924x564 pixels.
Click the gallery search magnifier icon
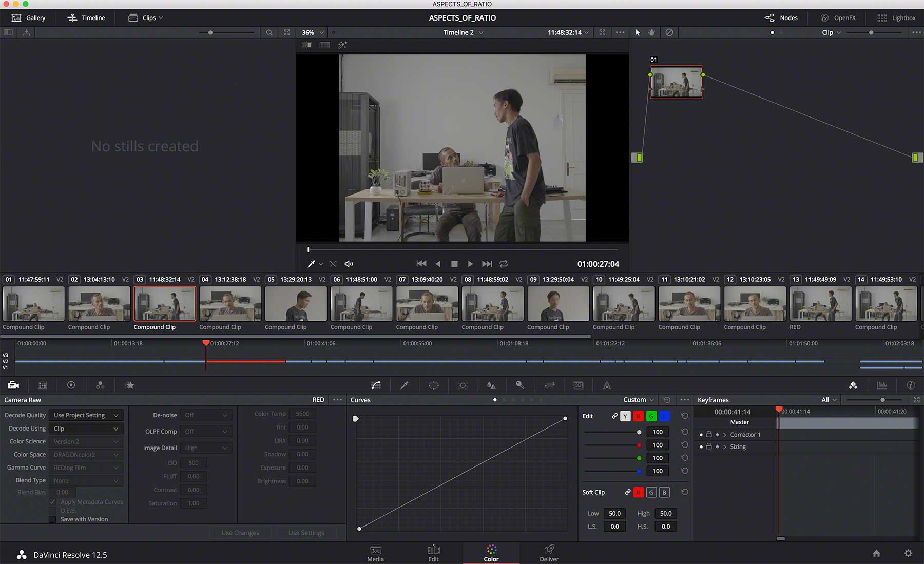tap(269, 32)
